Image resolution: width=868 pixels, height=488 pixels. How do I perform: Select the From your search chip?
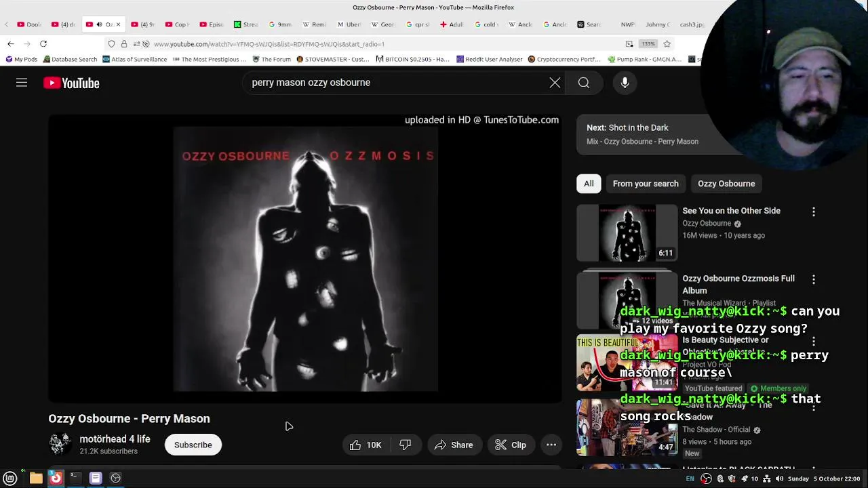[646, 184]
